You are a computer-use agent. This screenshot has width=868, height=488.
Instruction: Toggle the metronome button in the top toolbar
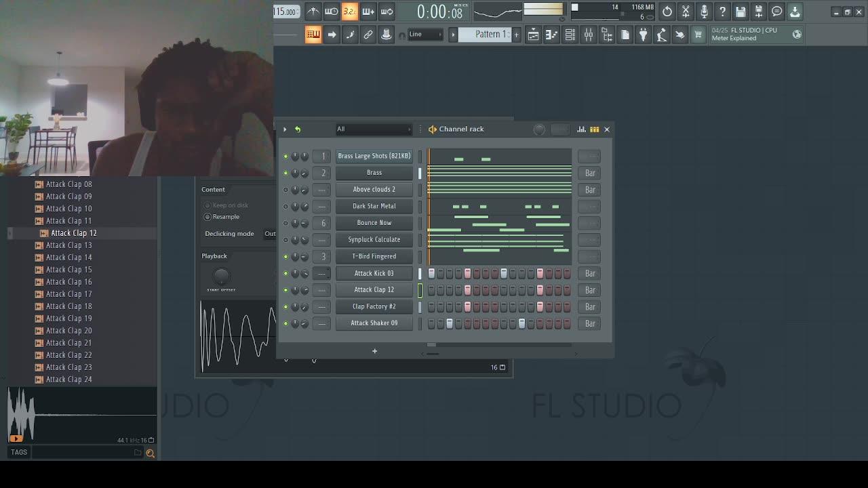click(313, 12)
